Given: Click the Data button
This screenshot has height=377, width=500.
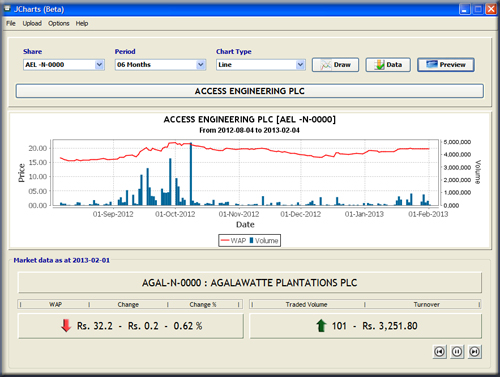Looking at the screenshot, I should tap(388, 65).
